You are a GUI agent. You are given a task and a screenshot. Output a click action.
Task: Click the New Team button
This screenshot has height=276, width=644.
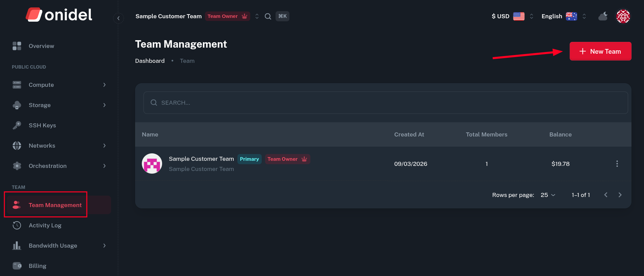(x=600, y=51)
